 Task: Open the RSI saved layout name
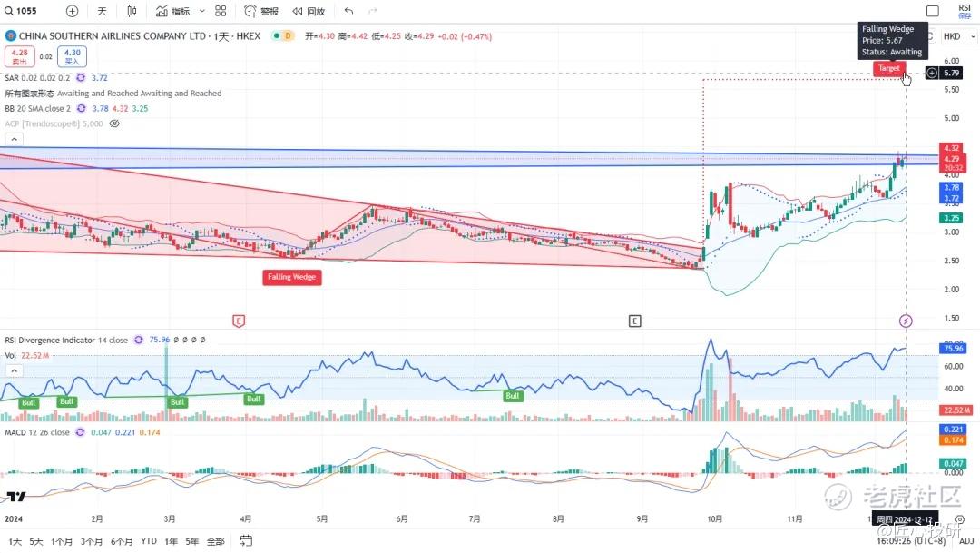click(x=965, y=11)
